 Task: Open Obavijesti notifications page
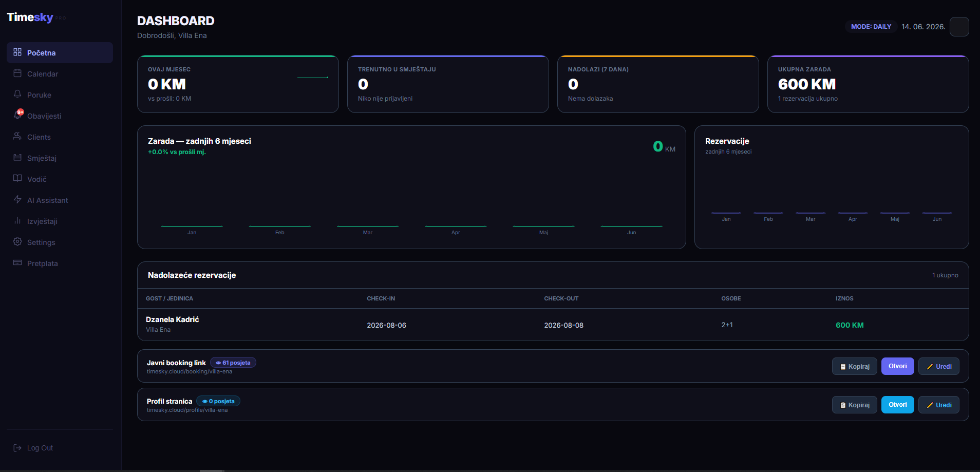60,116
